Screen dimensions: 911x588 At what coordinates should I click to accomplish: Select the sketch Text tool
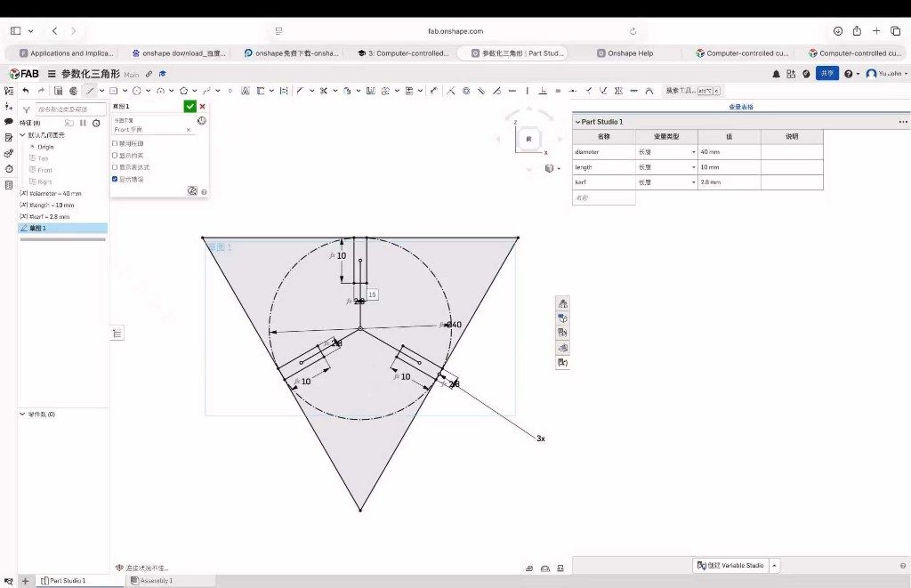point(246,91)
